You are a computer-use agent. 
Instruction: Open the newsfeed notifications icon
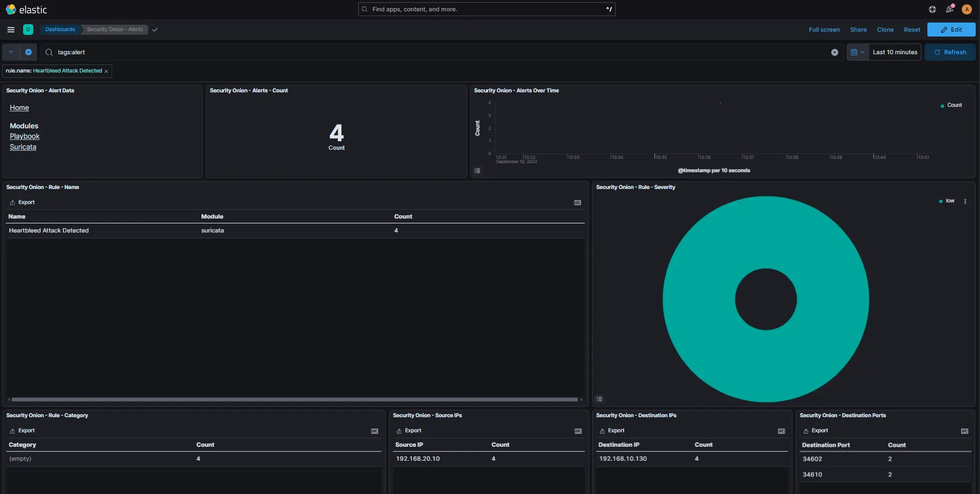point(949,9)
